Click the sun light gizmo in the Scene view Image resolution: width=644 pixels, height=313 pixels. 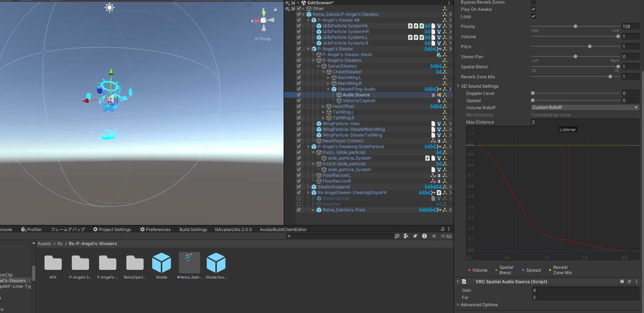click(109, 7)
